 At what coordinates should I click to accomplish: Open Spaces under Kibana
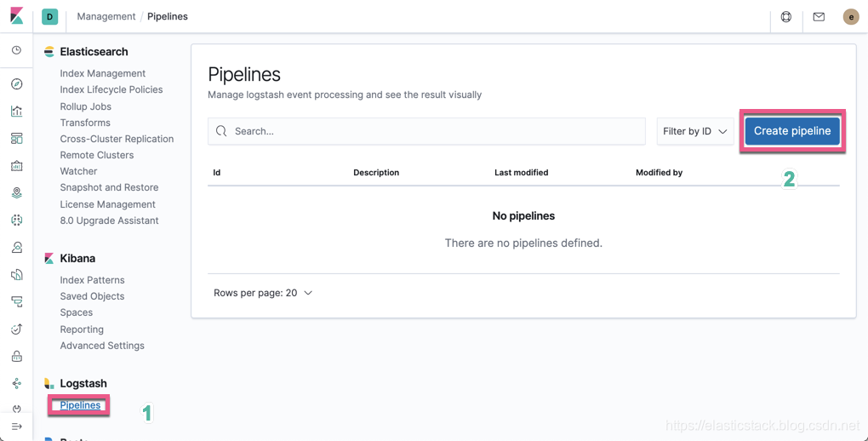click(77, 312)
